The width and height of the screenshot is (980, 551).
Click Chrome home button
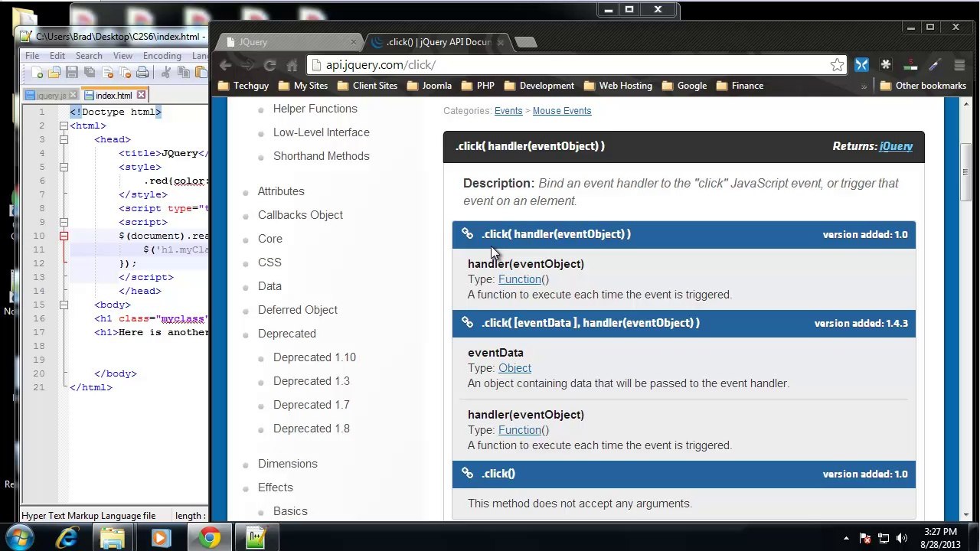pyautogui.click(x=292, y=65)
